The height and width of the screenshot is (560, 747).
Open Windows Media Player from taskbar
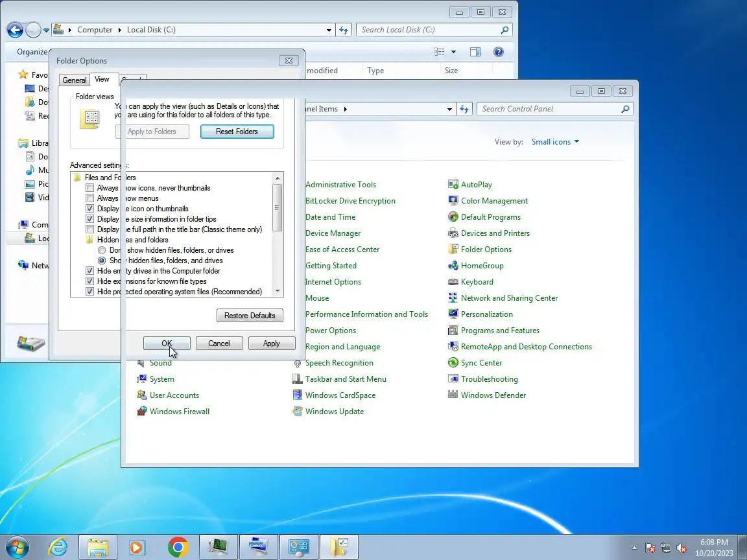point(136,547)
